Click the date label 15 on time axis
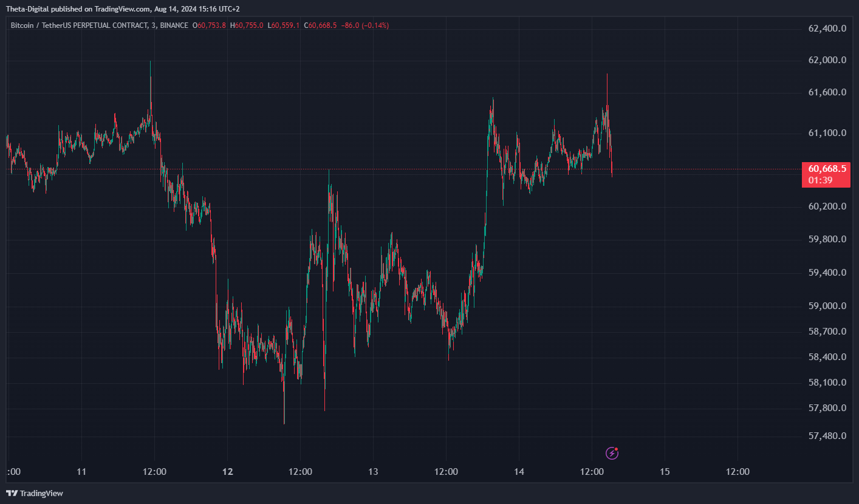Screen dimensions: 859x504 [665, 472]
